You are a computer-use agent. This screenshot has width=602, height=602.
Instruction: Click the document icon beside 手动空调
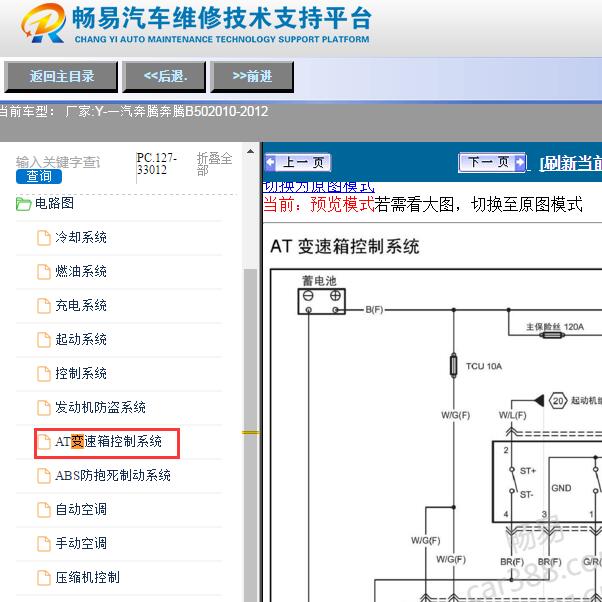coord(44,544)
